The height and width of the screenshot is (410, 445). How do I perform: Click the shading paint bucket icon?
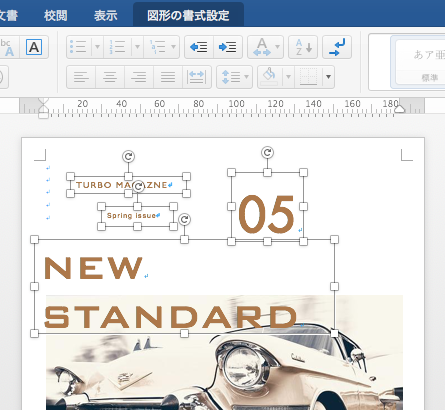pyautogui.click(x=269, y=77)
